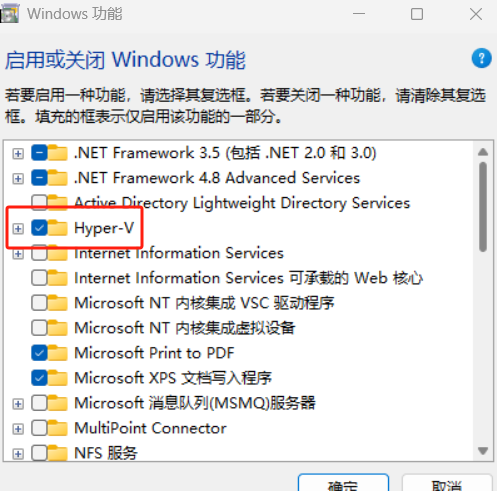Select Internet Information Services 可承载的 Web 核心

(x=249, y=278)
